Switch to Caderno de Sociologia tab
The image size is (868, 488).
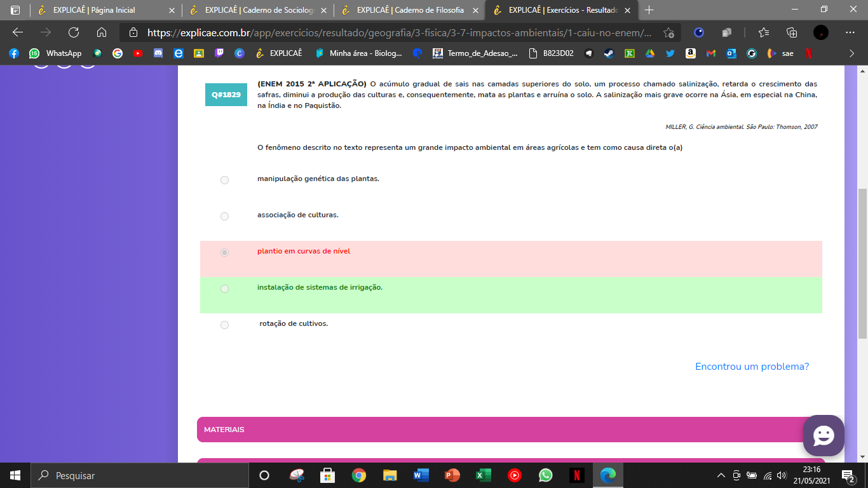(257, 10)
